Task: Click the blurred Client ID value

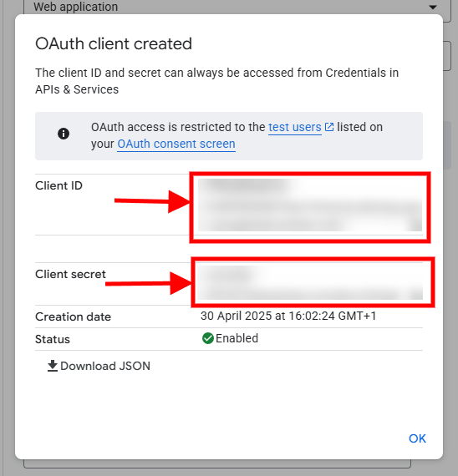Action: pos(310,205)
